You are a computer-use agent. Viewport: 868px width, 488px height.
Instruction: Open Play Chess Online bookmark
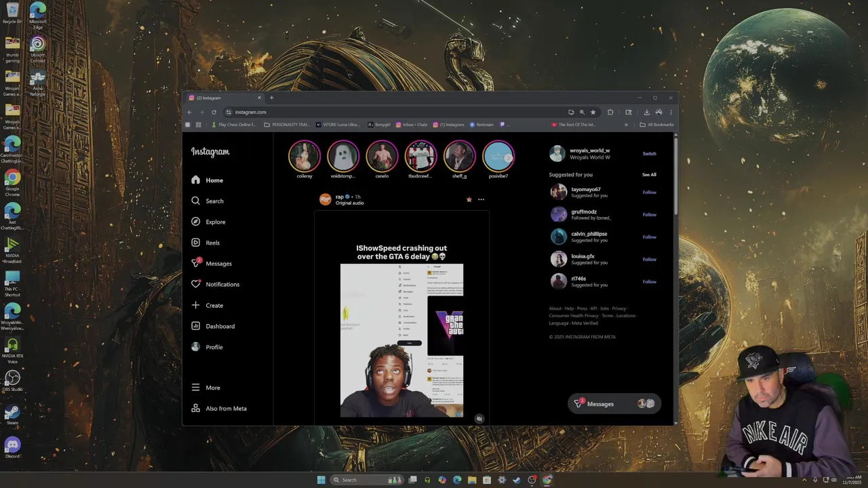tap(234, 125)
